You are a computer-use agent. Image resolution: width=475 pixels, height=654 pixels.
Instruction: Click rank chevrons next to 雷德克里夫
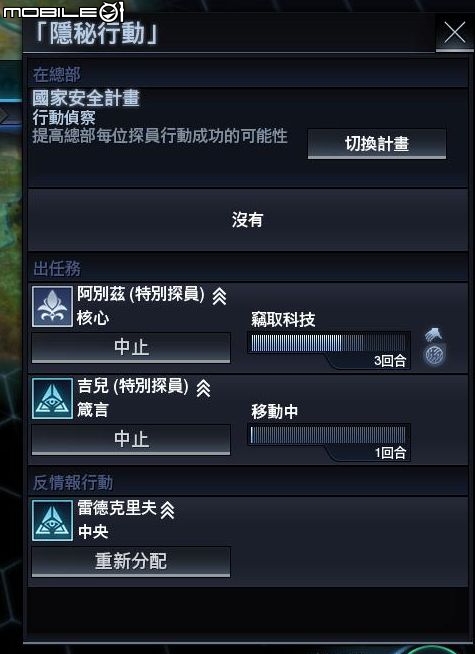(167, 510)
